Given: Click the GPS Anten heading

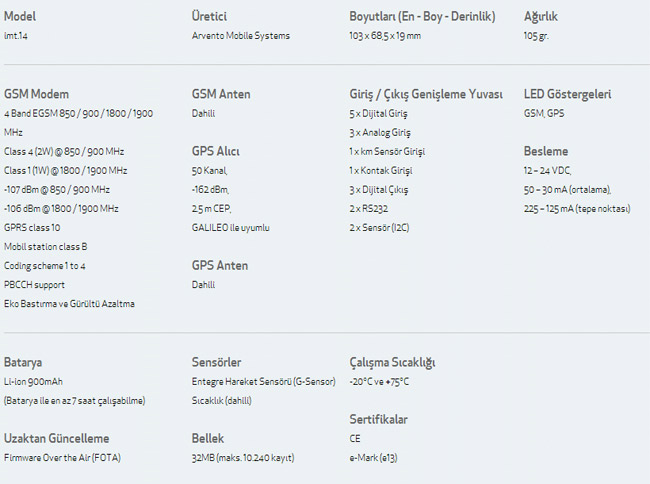Looking at the screenshot, I should pyautogui.click(x=220, y=266).
